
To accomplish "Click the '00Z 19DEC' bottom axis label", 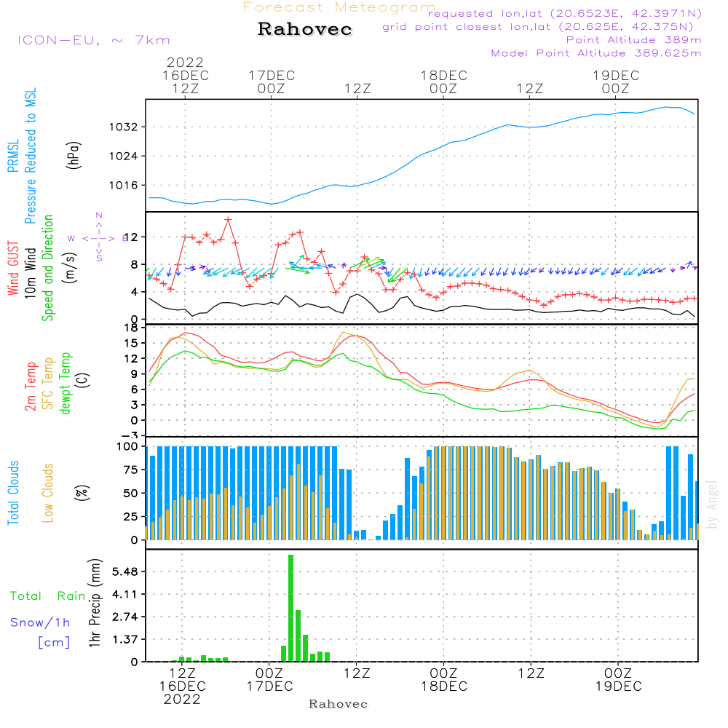I will pyautogui.click(x=618, y=680).
